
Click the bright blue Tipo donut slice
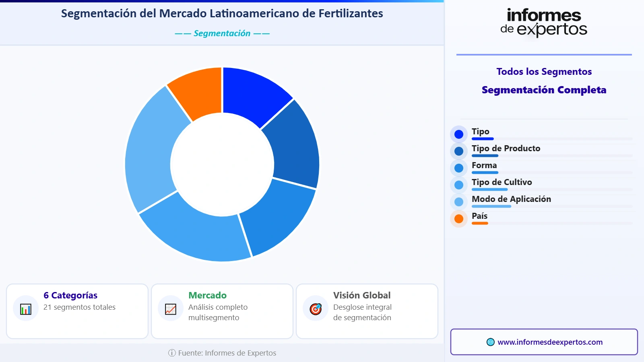(252, 95)
